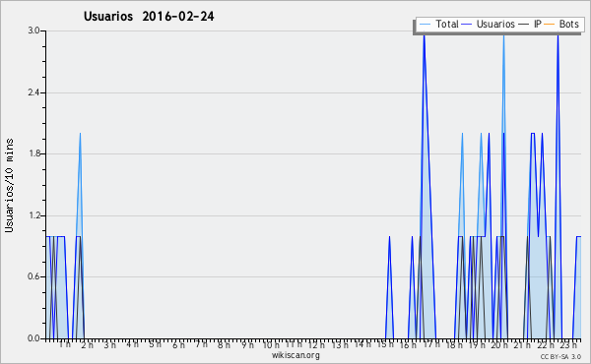Click the '13 h' x-axis label

(x=340, y=344)
